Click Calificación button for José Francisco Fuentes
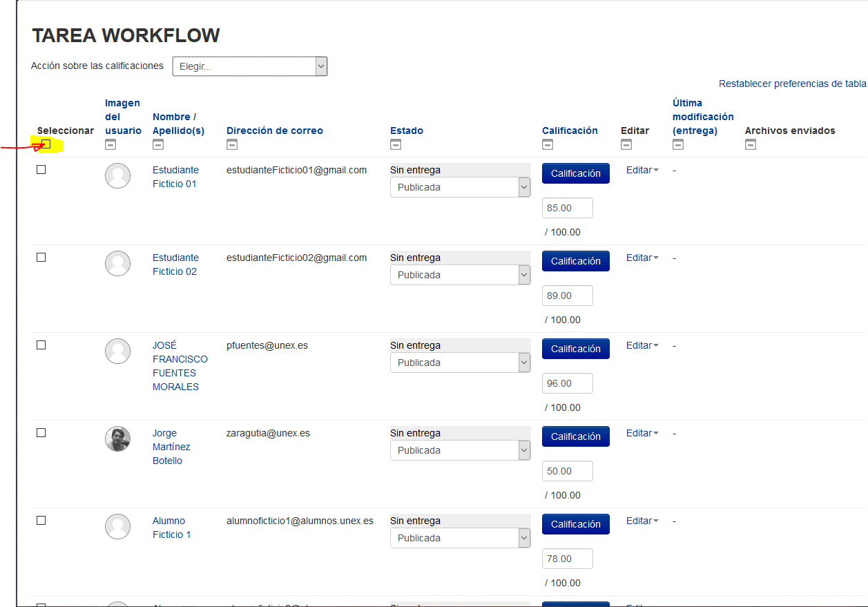868x607 pixels. click(x=575, y=349)
